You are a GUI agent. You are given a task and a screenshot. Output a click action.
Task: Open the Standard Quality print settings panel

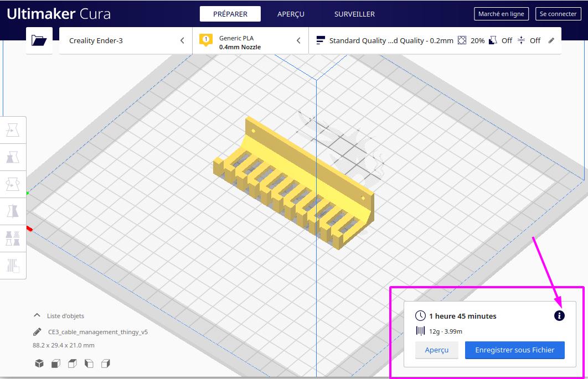click(435, 40)
